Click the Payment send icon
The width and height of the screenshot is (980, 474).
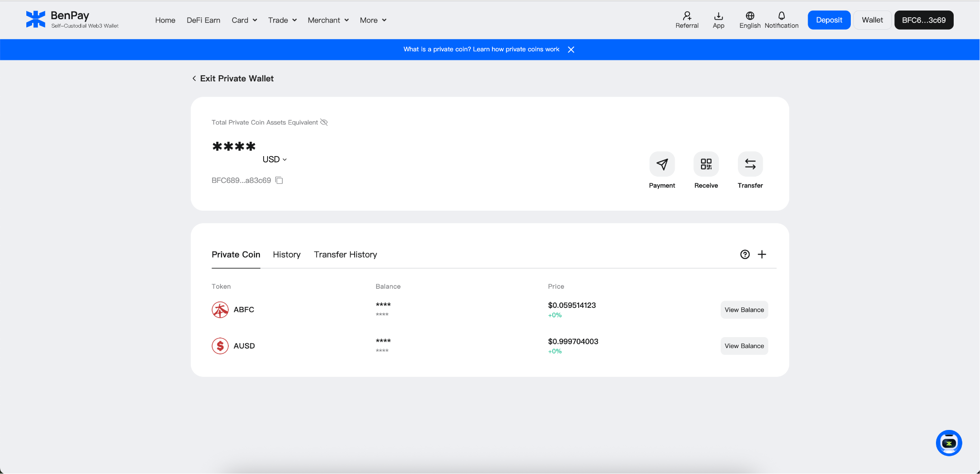click(x=662, y=164)
